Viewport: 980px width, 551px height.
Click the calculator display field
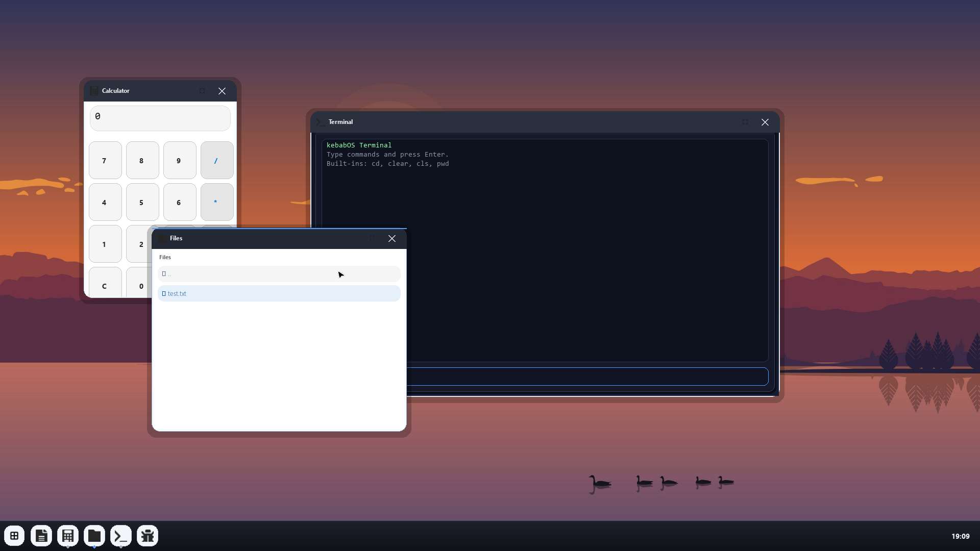tap(160, 118)
